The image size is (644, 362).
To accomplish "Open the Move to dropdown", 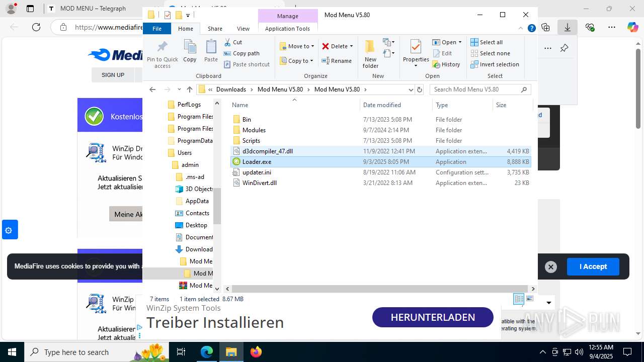I will pyautogui.click(x=297, y=46).
